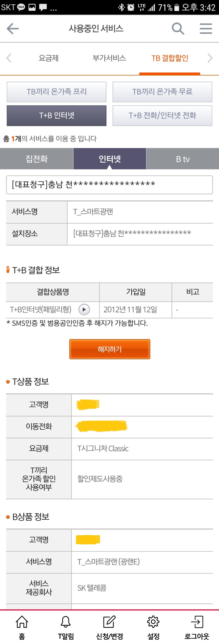Select the 집전화 tab

click(36, 159)
